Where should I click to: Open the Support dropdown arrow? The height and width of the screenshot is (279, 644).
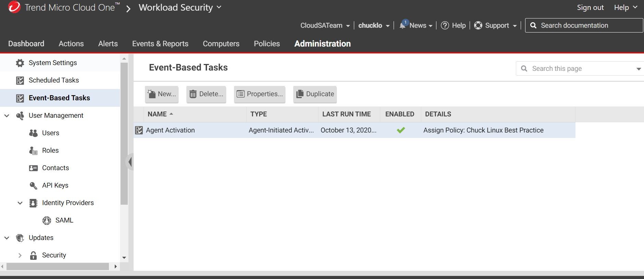(x=515, y=26)
